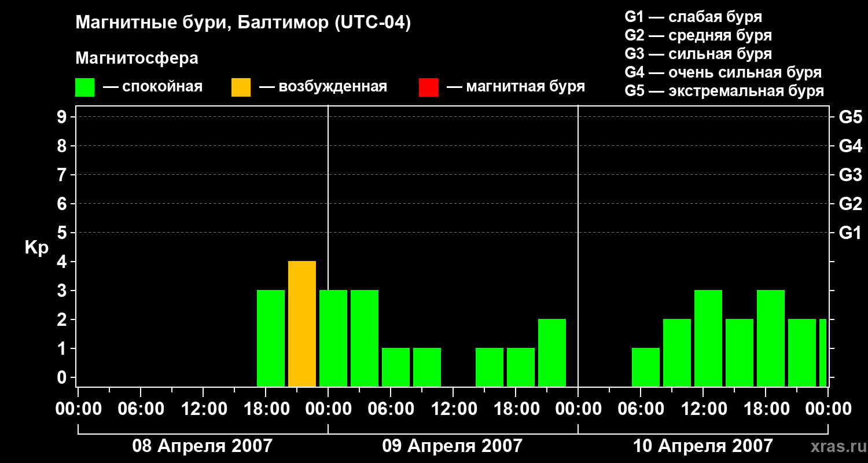
Task: Click the '18:00' time label under 10 April
Action: pyautogui.click(x=766, y=409)
